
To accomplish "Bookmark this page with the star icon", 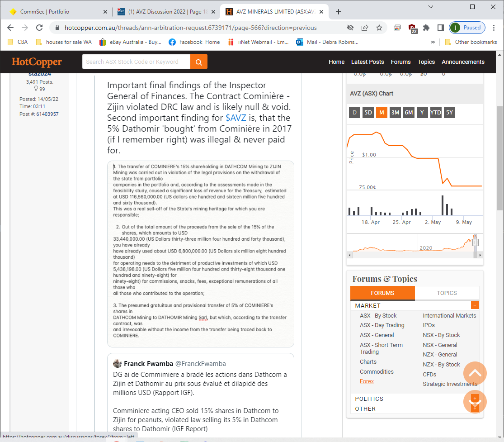I will point(379,28).
